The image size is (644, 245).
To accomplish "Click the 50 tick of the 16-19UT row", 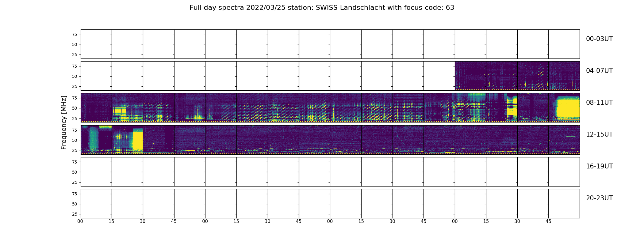I will pos(75,172).
